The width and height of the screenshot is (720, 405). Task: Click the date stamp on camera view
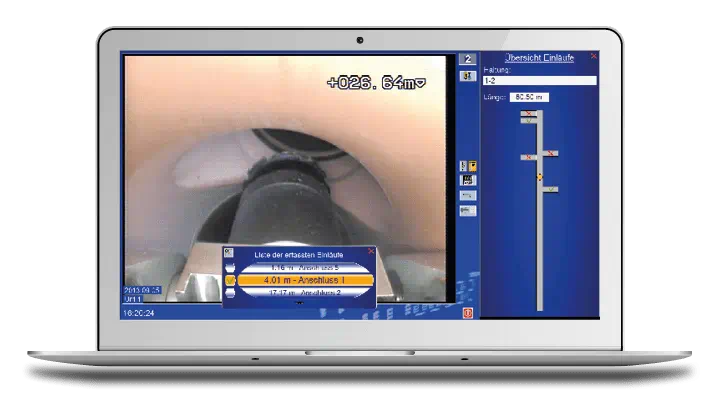click(x=141, y=290)
